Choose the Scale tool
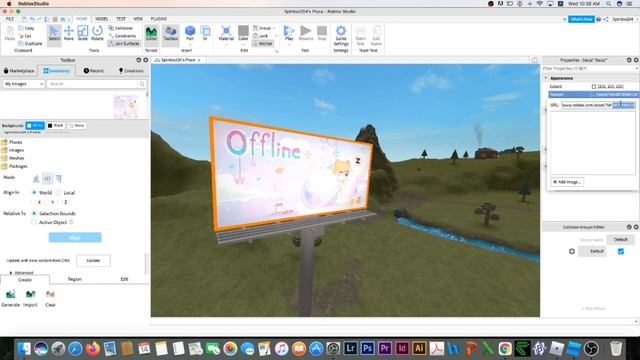Viewport: 640px width, 360px height. click(83, 33)
